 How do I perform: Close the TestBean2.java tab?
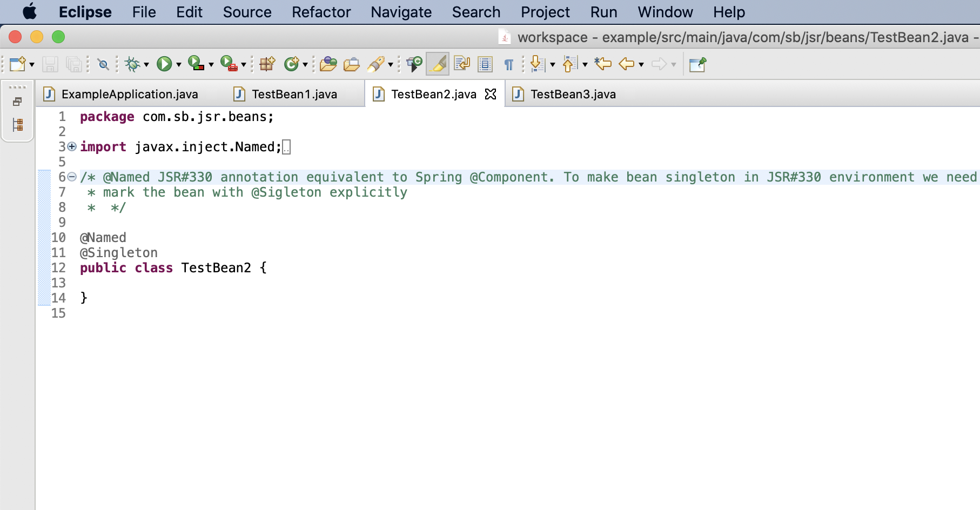click(491, 94)
